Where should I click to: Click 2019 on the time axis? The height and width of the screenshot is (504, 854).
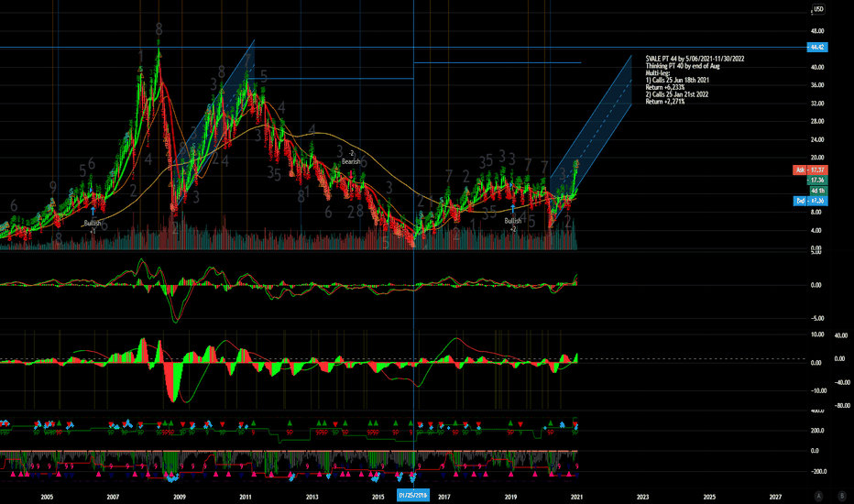(x=511, y=497)
